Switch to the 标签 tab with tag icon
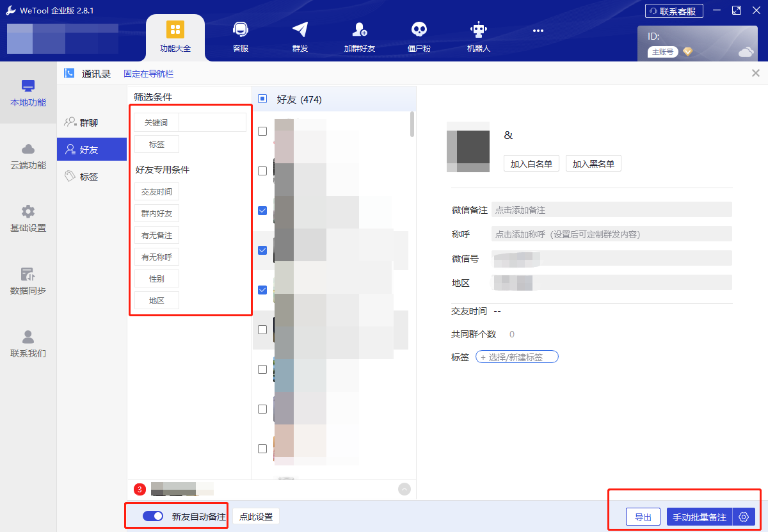Viewport: 768px width, 532px height. [x=92, y=176]
